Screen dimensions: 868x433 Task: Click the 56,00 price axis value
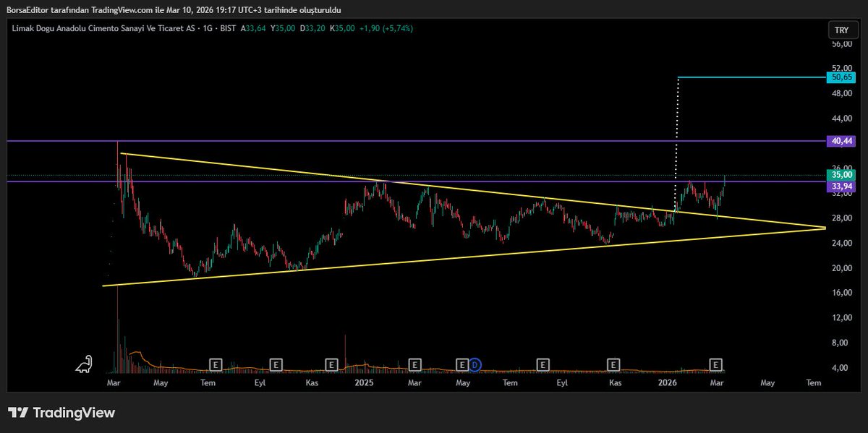(x=841, y=43)
